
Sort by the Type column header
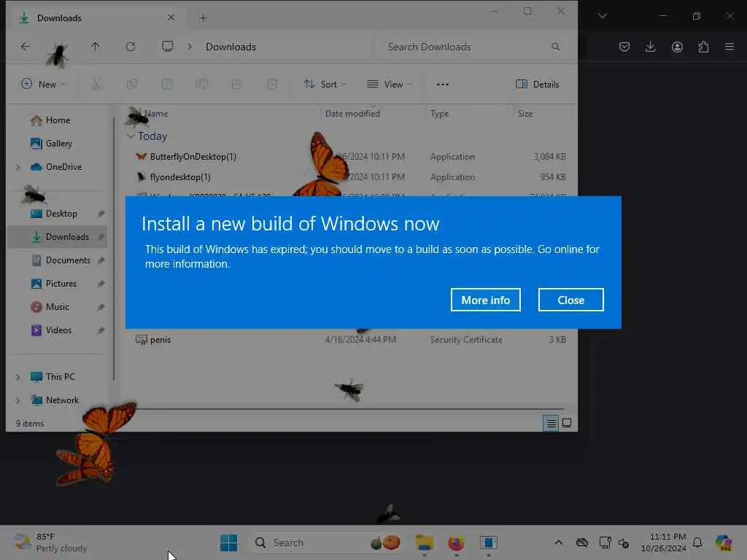pos(439,113)
